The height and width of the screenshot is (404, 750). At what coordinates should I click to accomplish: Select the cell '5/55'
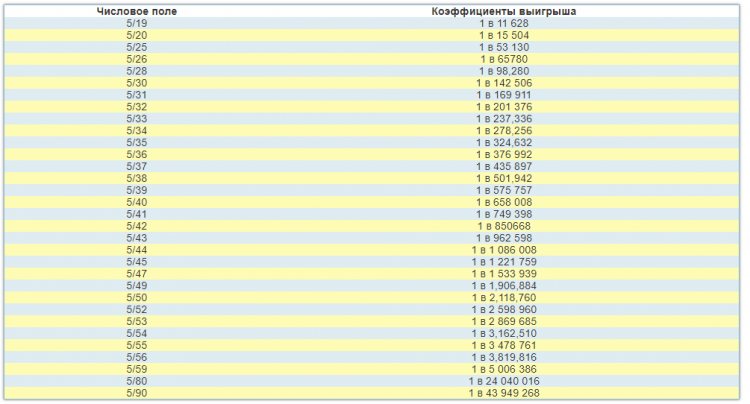pos(137,346)
